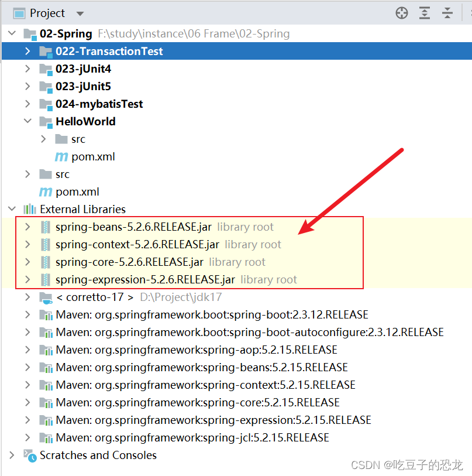Image resolution: width=472 pixels, height=476 pixels.
Task: Click the 024-mybatisTest module folder icon
Action: coord(46,104)
